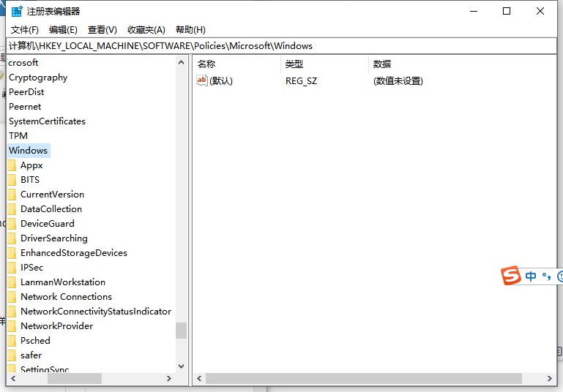Open the 查看(V) menu

tap(102, 30)
